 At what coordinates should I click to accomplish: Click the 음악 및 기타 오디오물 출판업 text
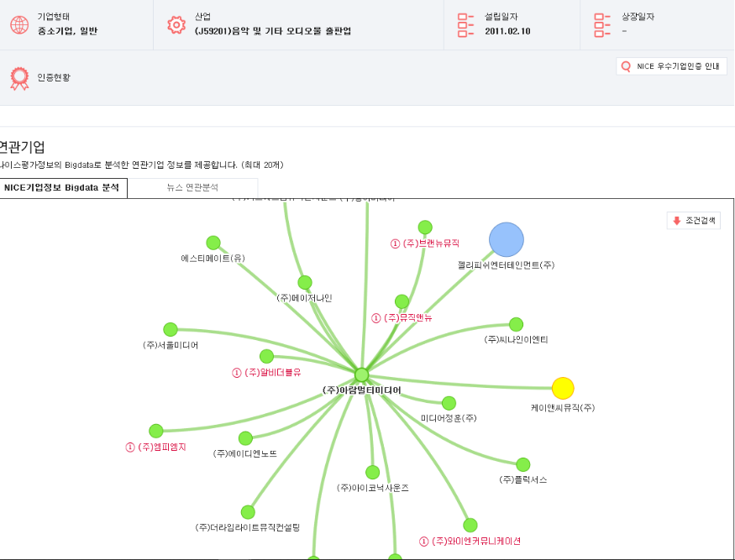[x=290, y=31]
